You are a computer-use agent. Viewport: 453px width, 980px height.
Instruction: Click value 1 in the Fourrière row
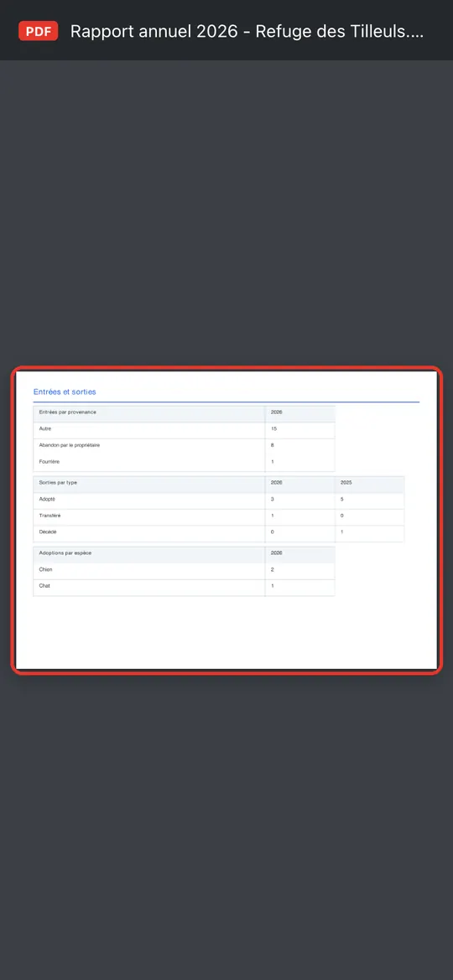272,461
